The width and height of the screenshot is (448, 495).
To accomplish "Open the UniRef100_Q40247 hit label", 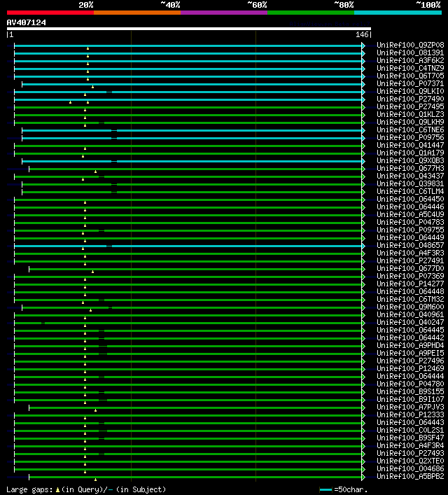I will pyautogui.click(x=410, y=322).
